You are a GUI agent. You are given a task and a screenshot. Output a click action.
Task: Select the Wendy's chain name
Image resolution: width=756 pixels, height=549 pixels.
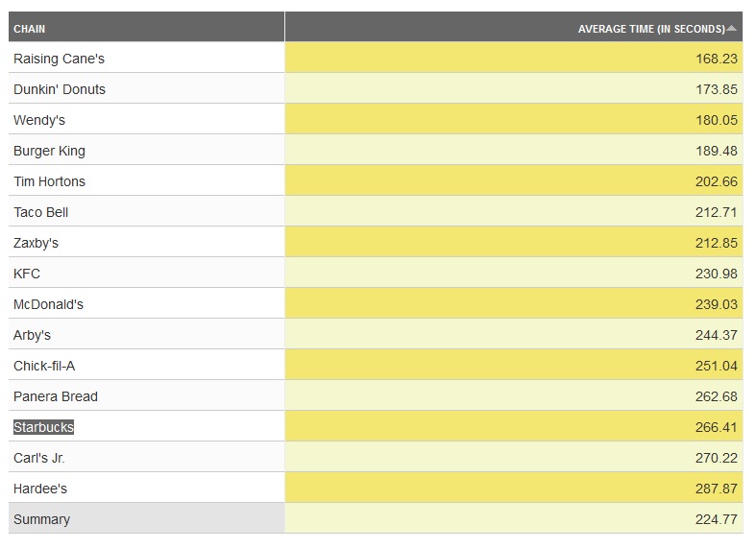[39, 120]
